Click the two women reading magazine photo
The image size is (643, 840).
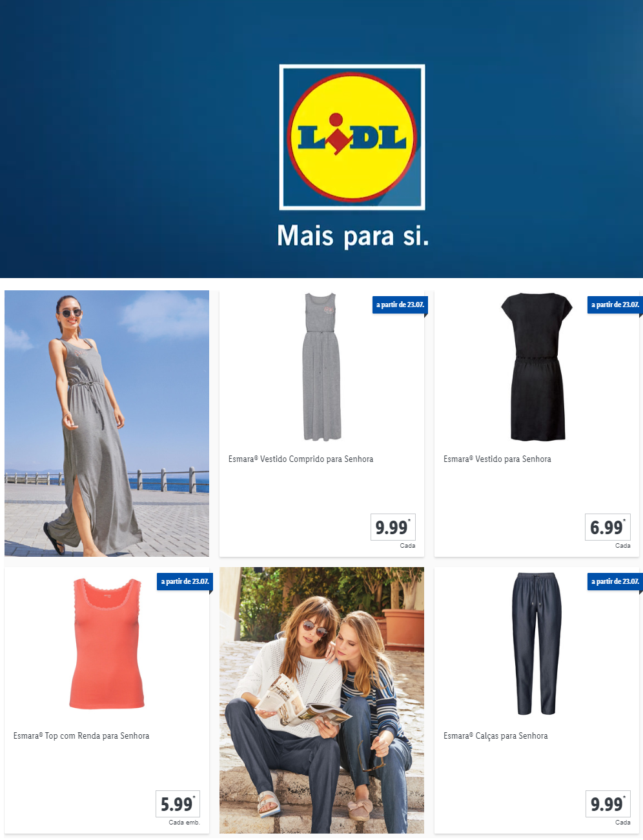[x=321, y=700]
